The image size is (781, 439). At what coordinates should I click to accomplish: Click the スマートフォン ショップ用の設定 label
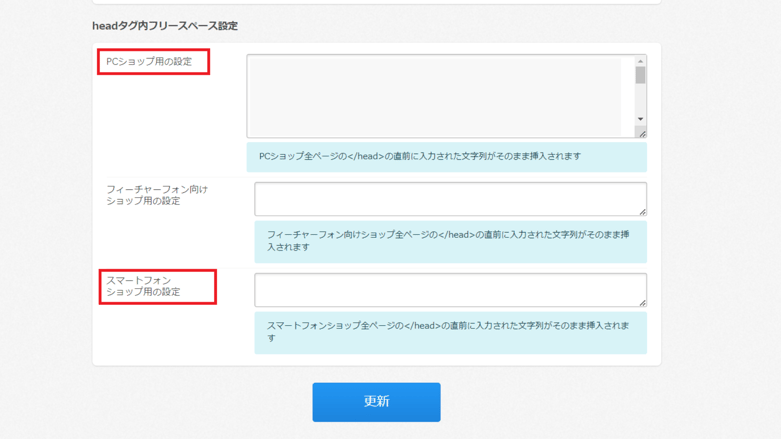coord(143,286)
